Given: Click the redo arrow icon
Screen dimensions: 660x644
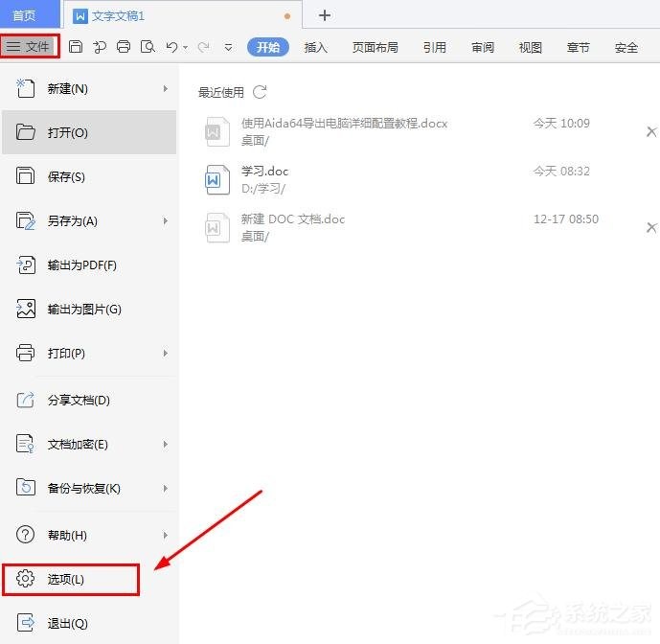Looking at the screenshot, I should pyautogui.click(x=204, y=47).
